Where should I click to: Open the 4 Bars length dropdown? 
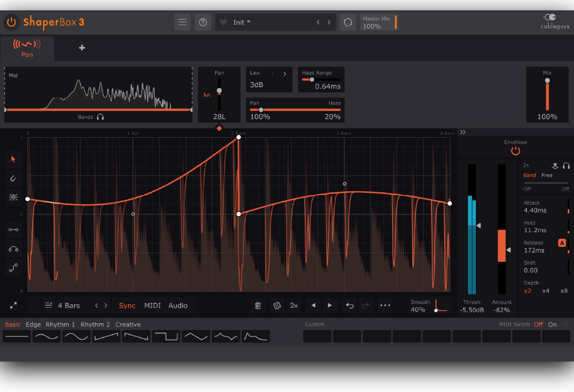click(63, 305)
